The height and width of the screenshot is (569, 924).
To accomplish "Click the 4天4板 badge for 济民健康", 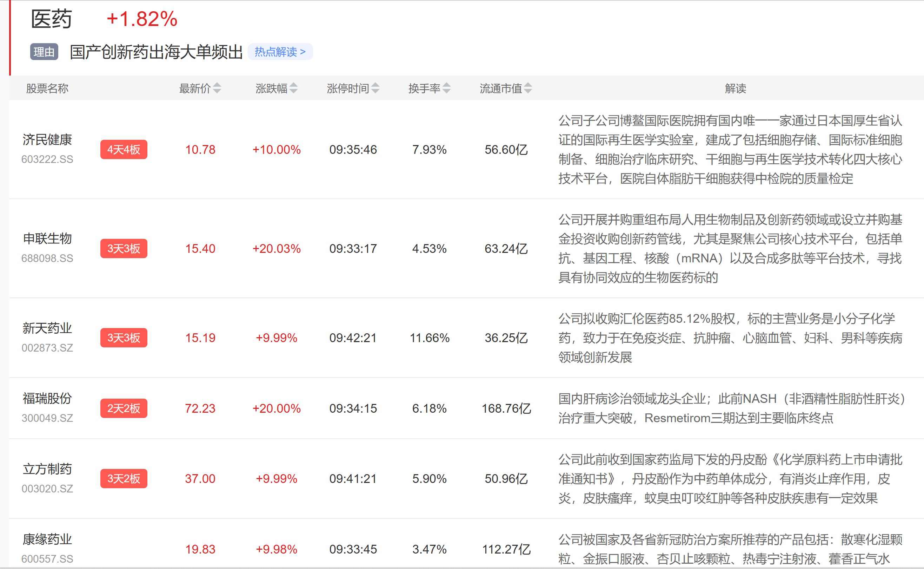I will (x=124, y=149).
